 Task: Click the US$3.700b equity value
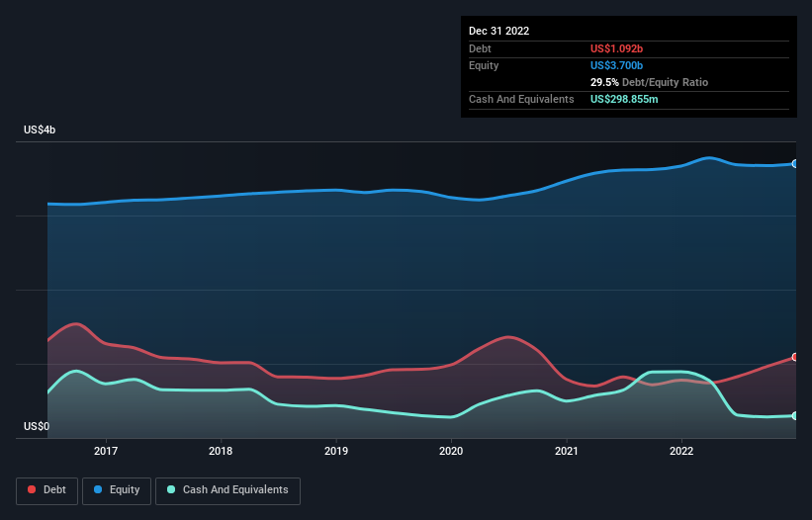pyautogui.click(x=616, y=65)
